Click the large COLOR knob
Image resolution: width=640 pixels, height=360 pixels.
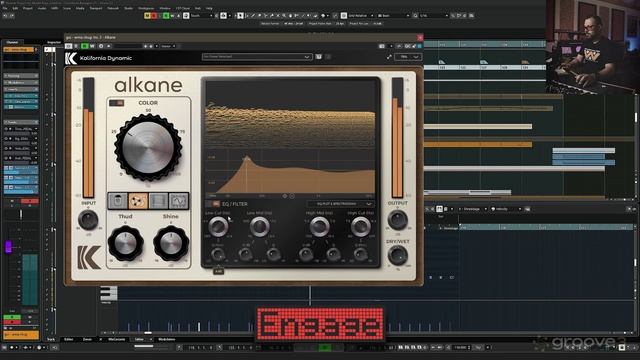148,147
